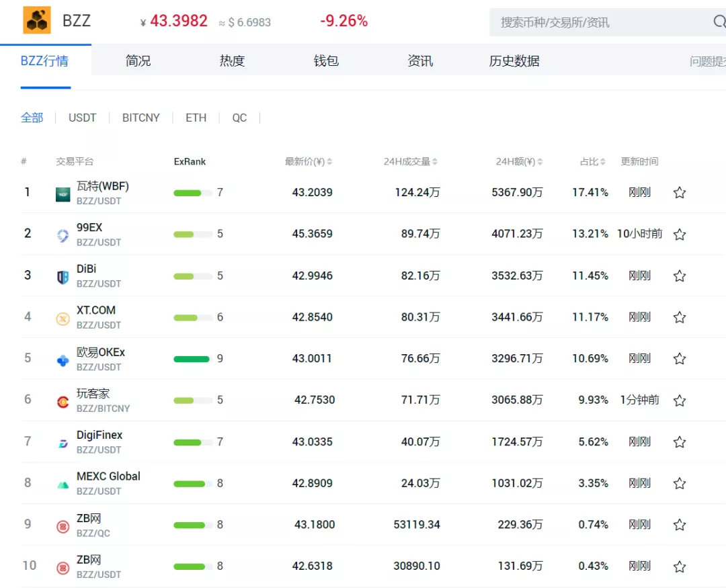Select the BZZ行情 tab
The width and height of the screenshot is (726, 588).
44,60
